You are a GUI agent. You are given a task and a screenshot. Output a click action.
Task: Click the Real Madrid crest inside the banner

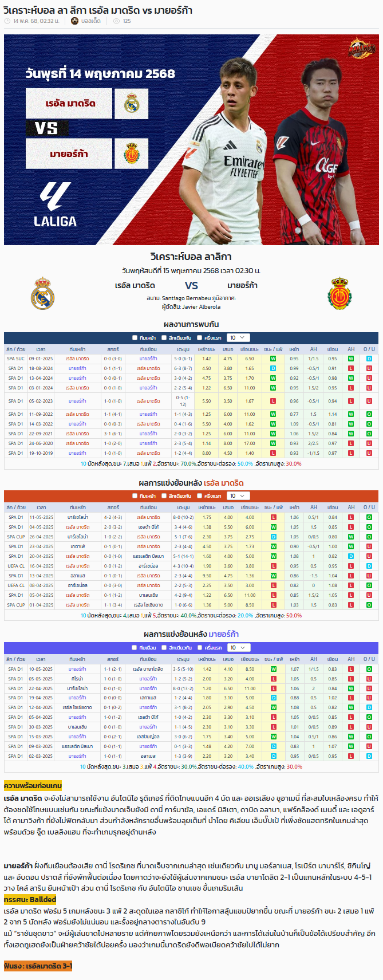[132, 104]
